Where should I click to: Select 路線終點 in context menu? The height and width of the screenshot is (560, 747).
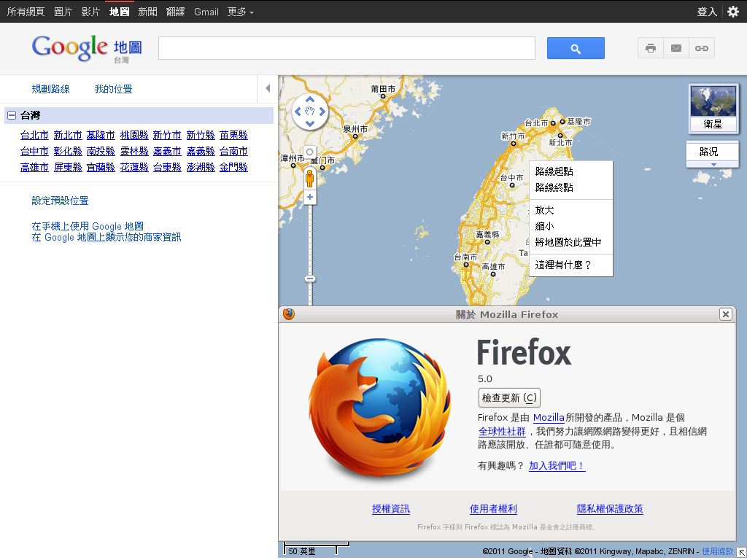coord(554,187)
